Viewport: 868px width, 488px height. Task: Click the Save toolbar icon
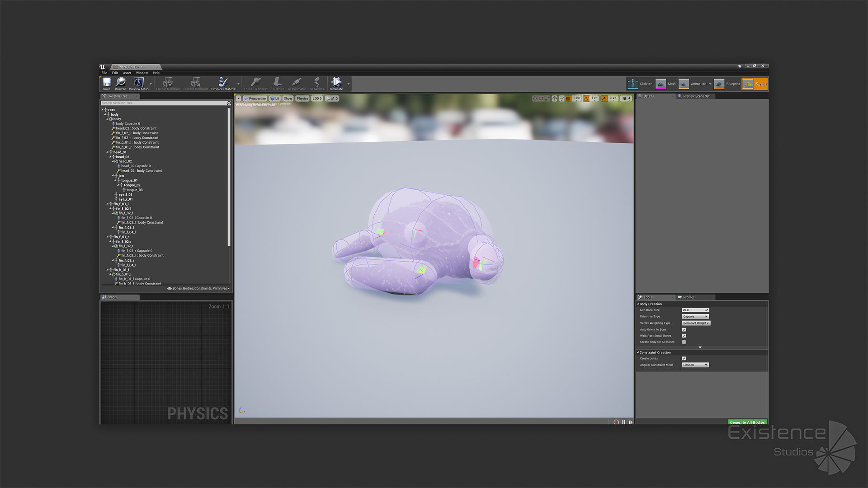[107, 83]
